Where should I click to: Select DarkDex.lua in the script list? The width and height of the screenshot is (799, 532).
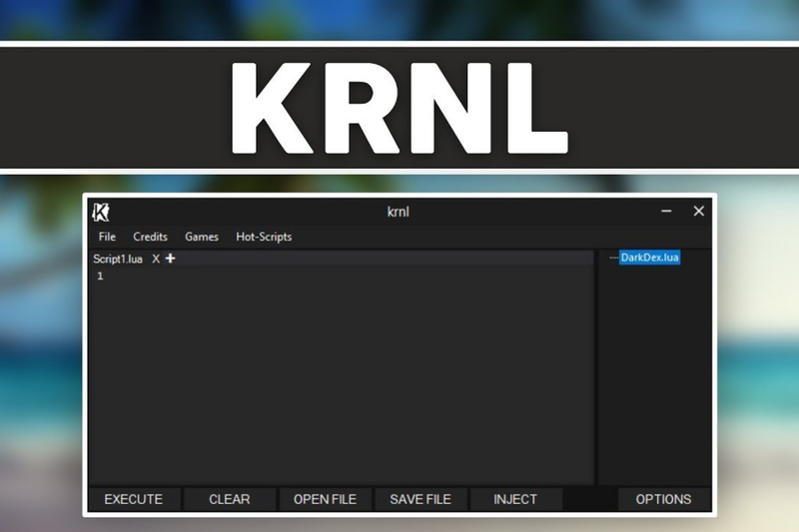coord(649,258)
